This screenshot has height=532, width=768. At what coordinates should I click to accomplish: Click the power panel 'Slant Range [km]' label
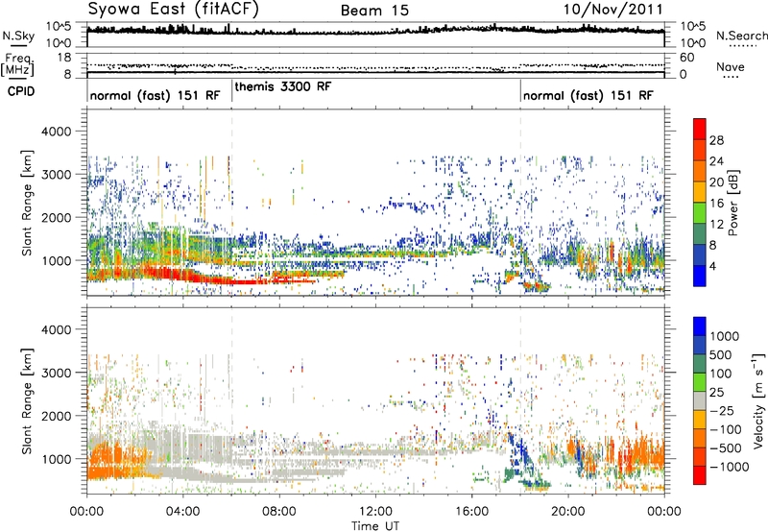coord(27,203)
